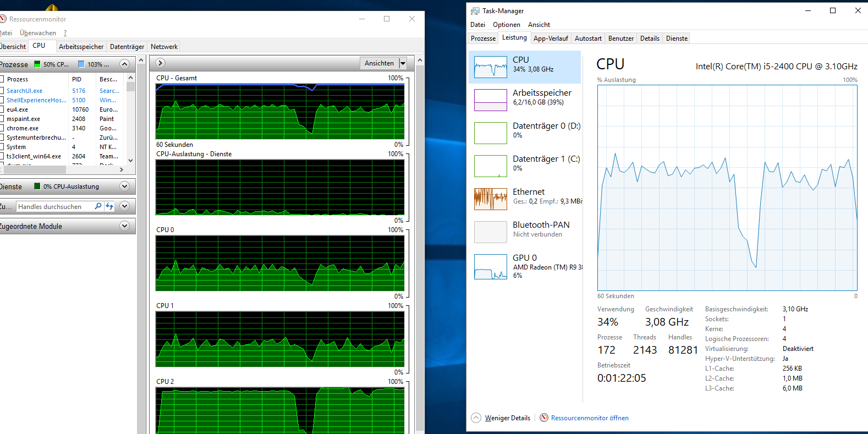This screenshot has width=868, height=434.
Task: Switch to Details tab
Action: [650, 39]
